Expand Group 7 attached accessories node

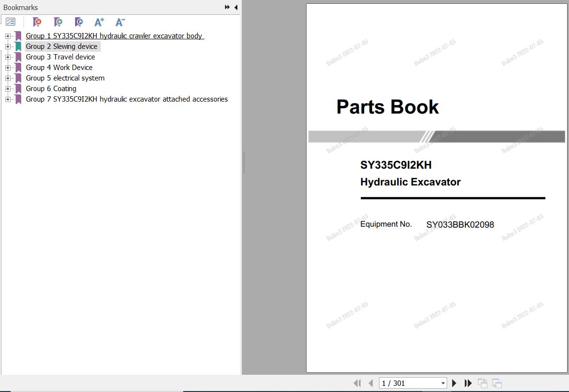(8, 99)
